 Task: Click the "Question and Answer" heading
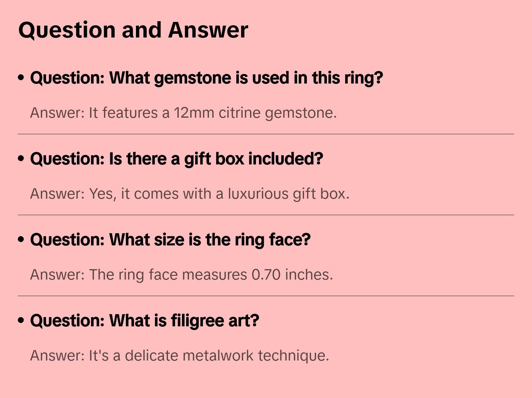coord(133,30)
